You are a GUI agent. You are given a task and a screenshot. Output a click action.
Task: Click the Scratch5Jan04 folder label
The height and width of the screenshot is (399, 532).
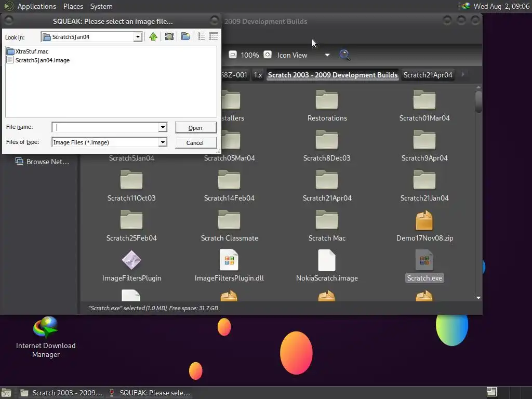click(131, 158)
